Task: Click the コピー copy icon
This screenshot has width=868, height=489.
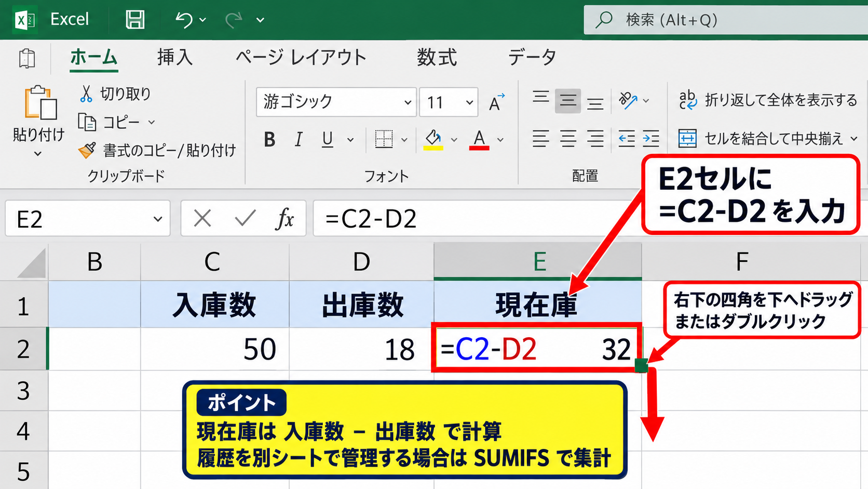Action: (87, 122)
